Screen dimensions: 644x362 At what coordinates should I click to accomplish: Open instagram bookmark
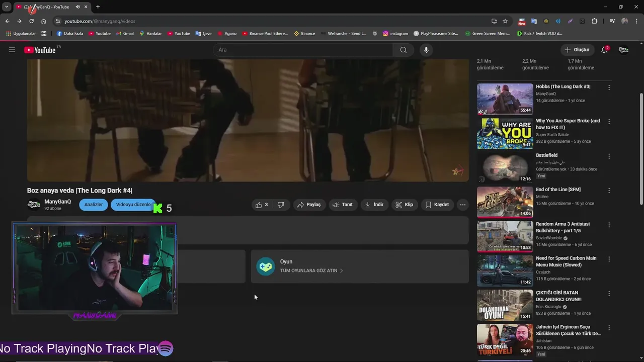click(395, 34)
